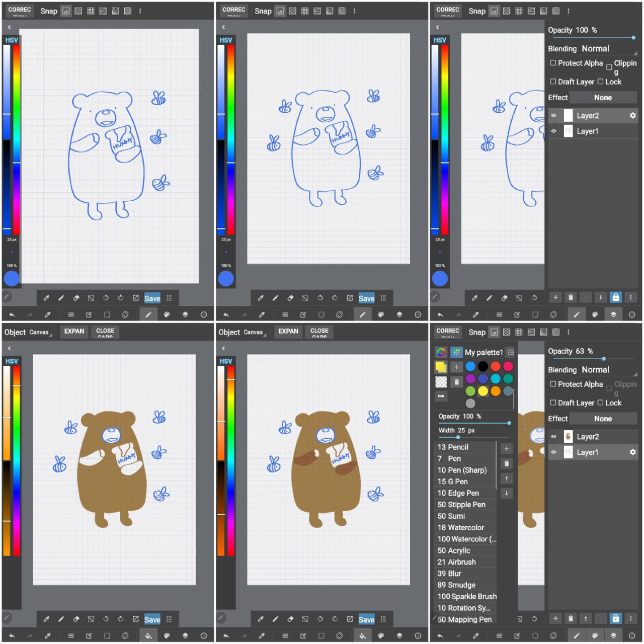Open Canvas dropdown above the bear without arm shading
The height and width of the screenshot is (644, 644).
pyautogui.click(x=41, y=332)
